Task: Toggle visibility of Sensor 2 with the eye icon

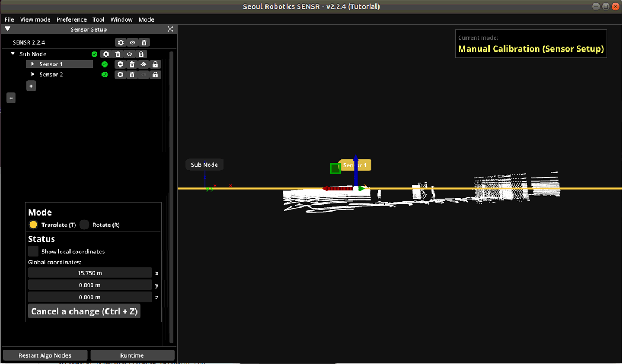Action: pyautogui.click(x=143, y=74)
